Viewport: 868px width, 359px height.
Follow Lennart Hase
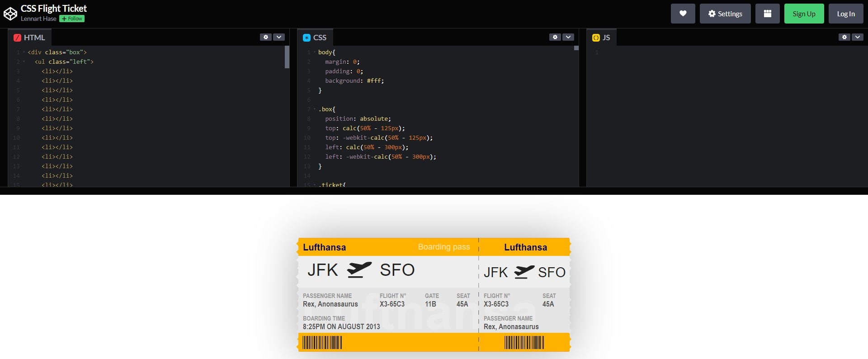pyautogui.click(x=72, y=19)
